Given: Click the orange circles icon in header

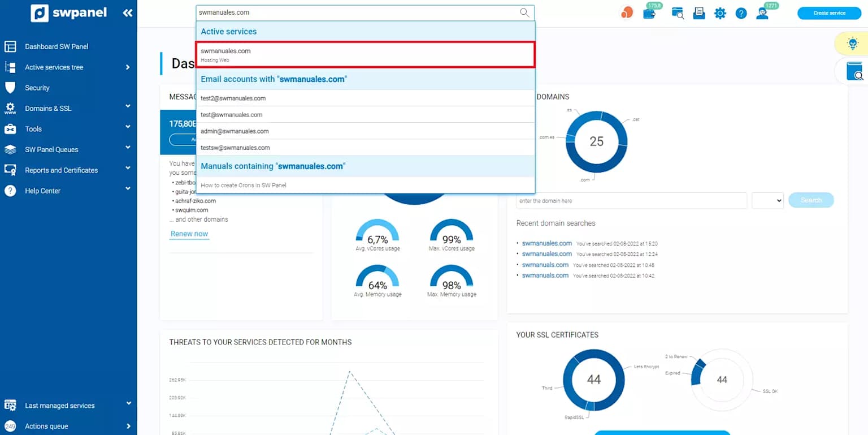Looking at the screenshot, I should [x=627, y=12].
